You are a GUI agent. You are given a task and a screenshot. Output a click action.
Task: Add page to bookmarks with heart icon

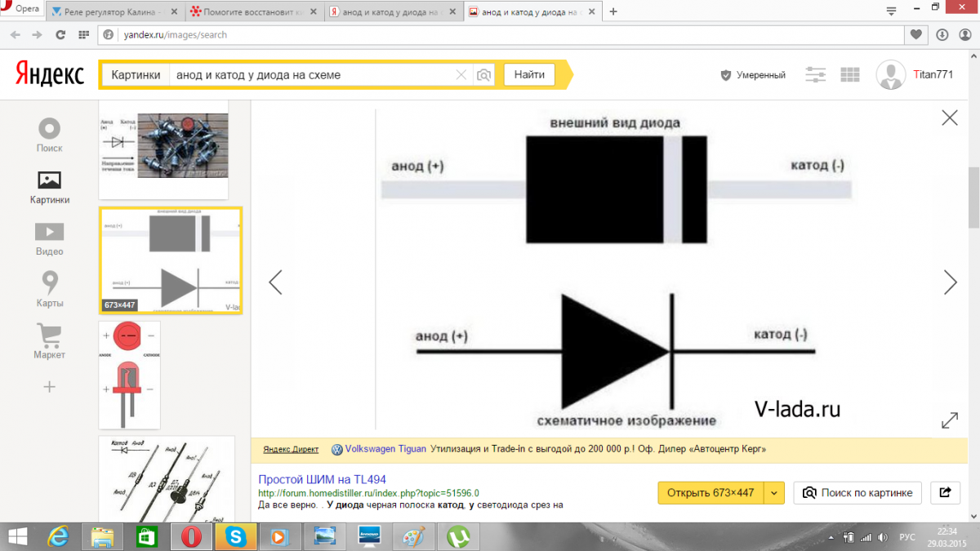916,35
